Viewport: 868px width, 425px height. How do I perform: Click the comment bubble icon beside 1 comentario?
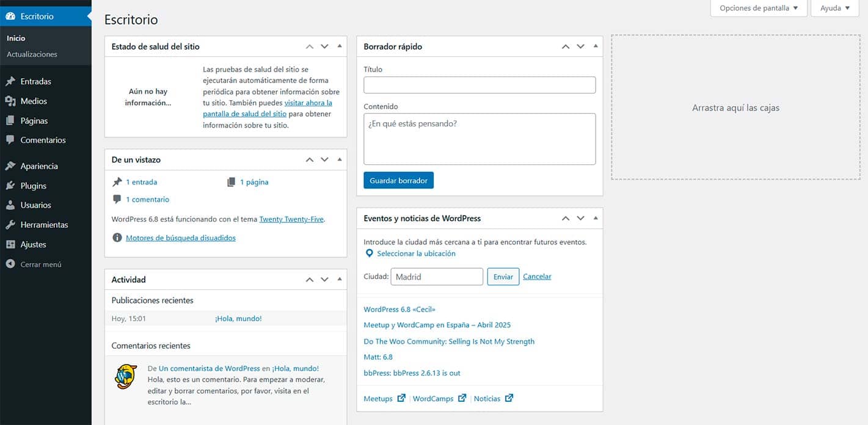[117, 200]
